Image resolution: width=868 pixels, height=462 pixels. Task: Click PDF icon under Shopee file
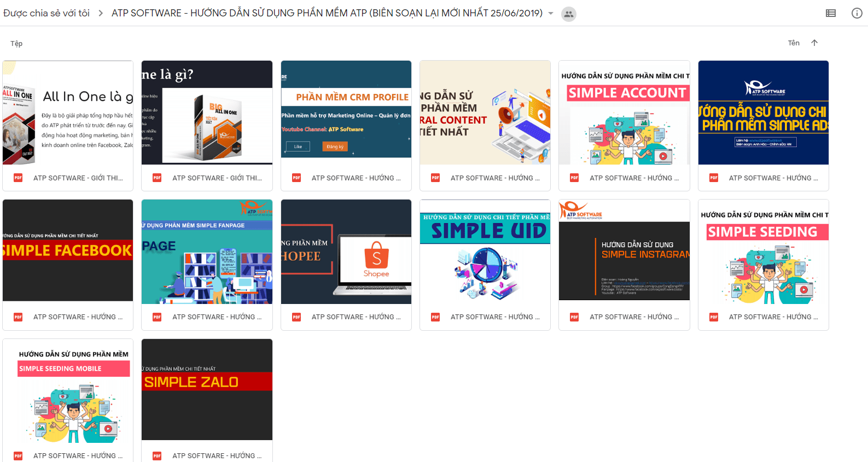coord(296,317)
